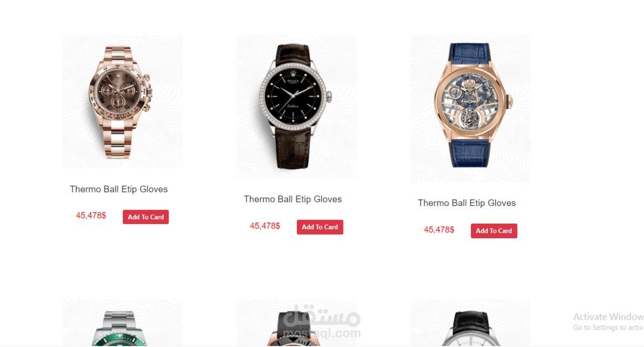Click the 45,478$ price below brown-strap watch
The height and width of the screenshot is (347, 644).
click(x=265, y=226)
